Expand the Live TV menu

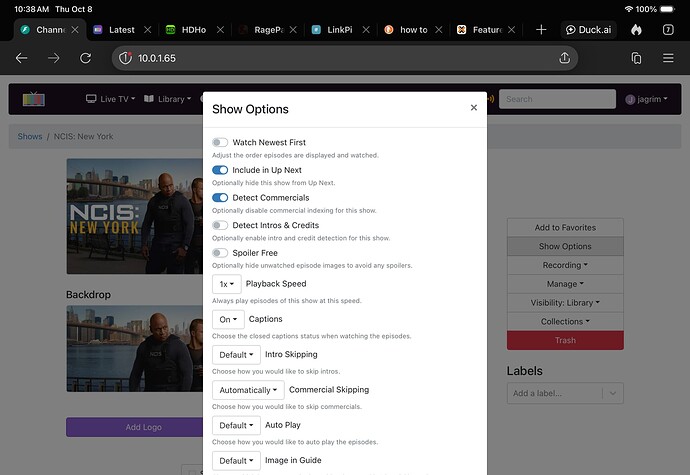[x=110, y=99]
